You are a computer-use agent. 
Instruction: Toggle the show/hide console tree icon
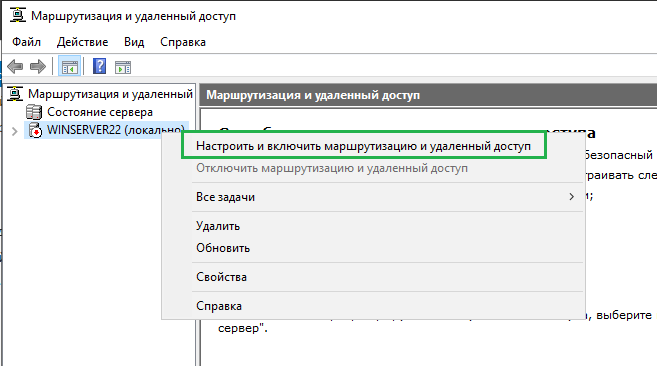click(x=69, y=67)
